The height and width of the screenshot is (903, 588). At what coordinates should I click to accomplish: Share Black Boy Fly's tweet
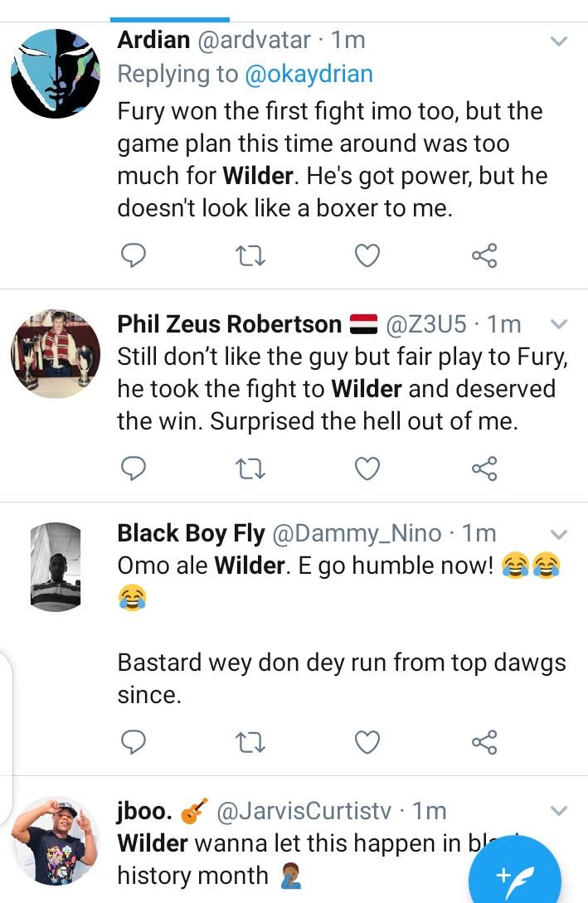click(484, 741)
